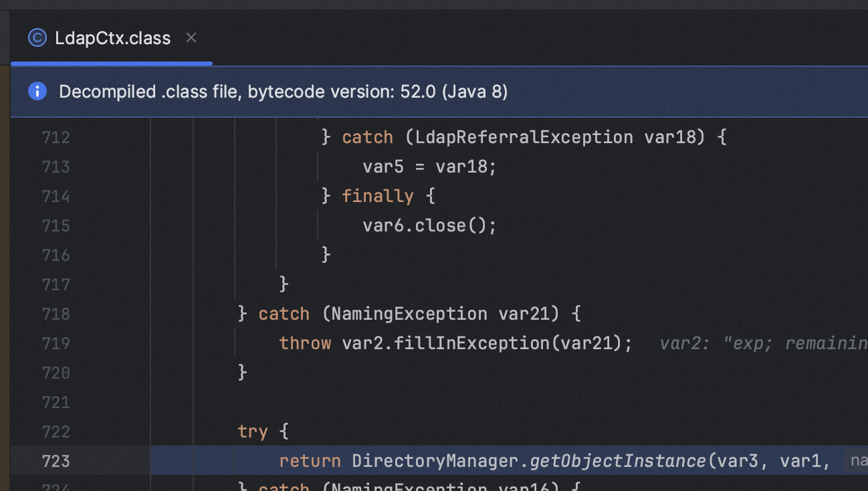Select the LdapCtx.class editor tab
868x491 pixels.
[x=112, y=38]
